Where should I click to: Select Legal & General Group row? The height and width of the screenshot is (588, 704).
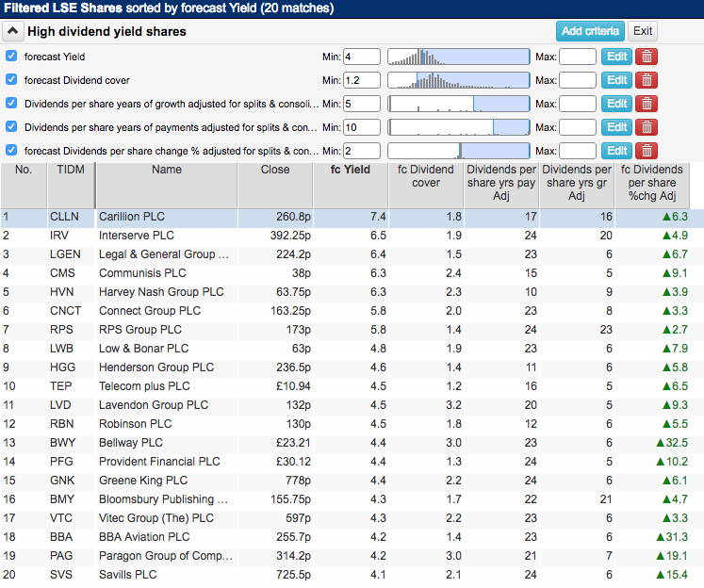click(x=352, y=254)
